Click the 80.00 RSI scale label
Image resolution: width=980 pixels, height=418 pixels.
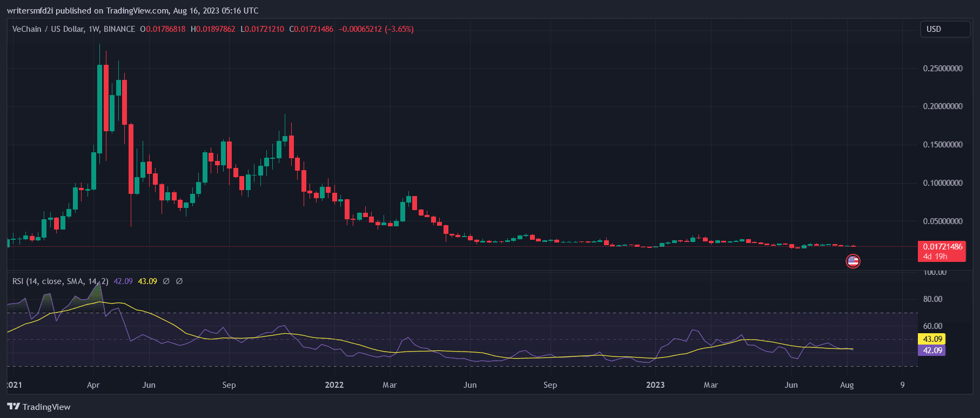click(932, 299)
